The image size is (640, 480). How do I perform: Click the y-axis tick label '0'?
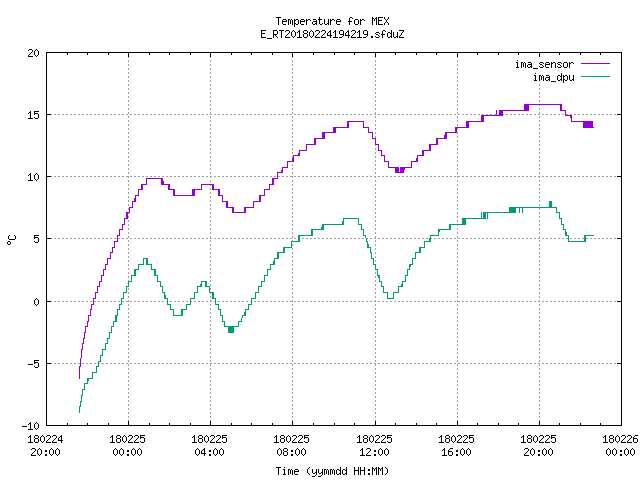36,302
